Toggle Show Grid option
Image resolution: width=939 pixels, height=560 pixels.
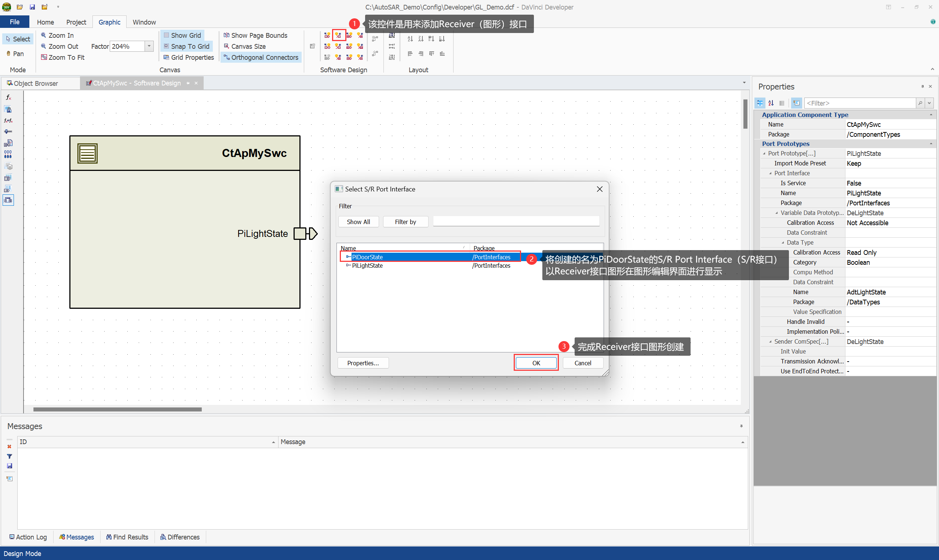(x=182, y=35)
